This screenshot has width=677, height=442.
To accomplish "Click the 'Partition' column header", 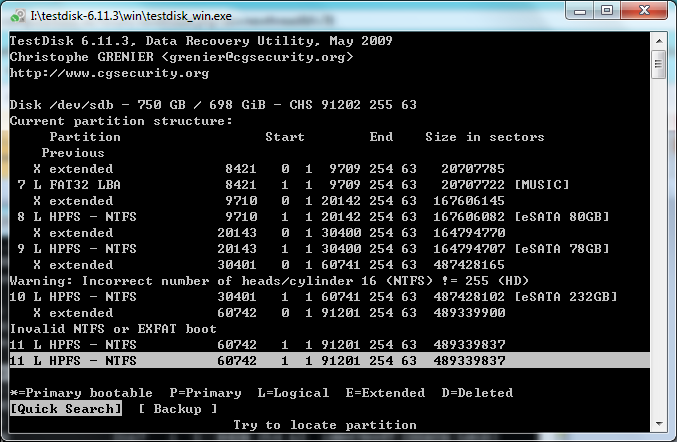I will 85,137.
